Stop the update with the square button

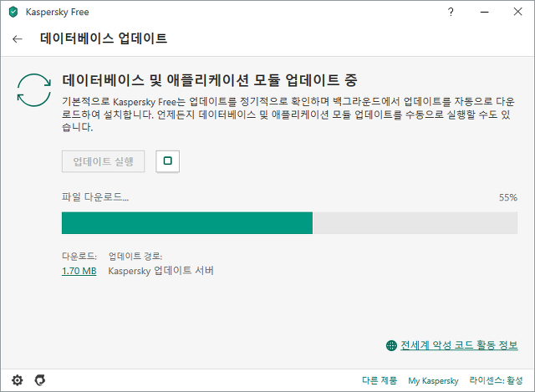pos(167,161)
